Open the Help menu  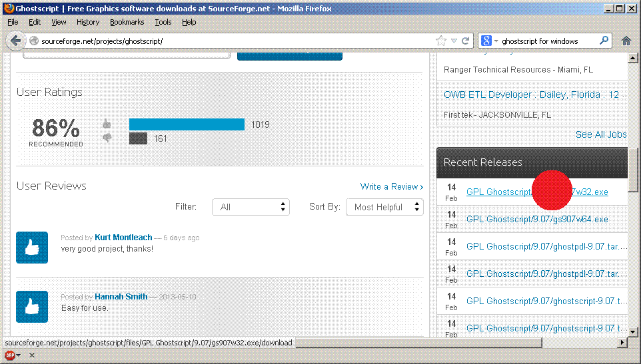pos(189,22)
